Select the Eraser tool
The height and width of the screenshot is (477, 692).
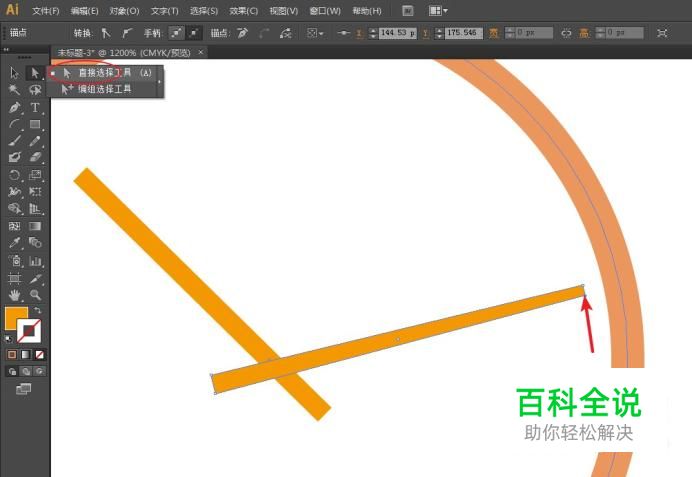[35, 157]
